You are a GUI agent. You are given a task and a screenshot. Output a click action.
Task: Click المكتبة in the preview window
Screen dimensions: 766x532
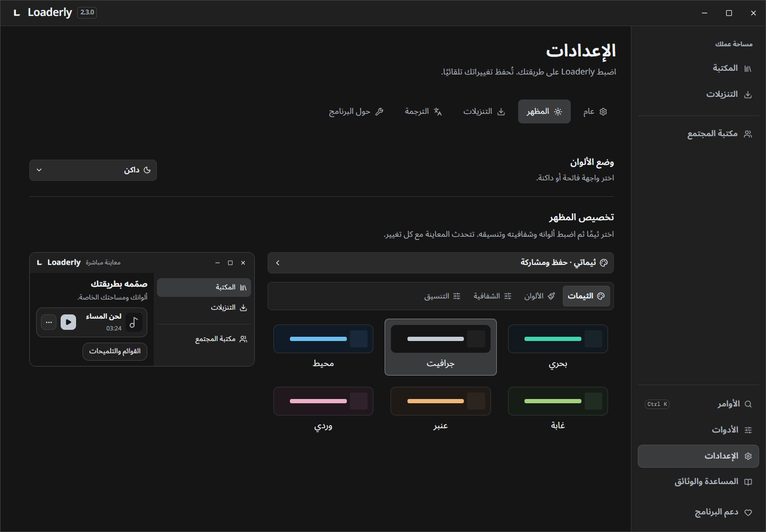[204, 287]
